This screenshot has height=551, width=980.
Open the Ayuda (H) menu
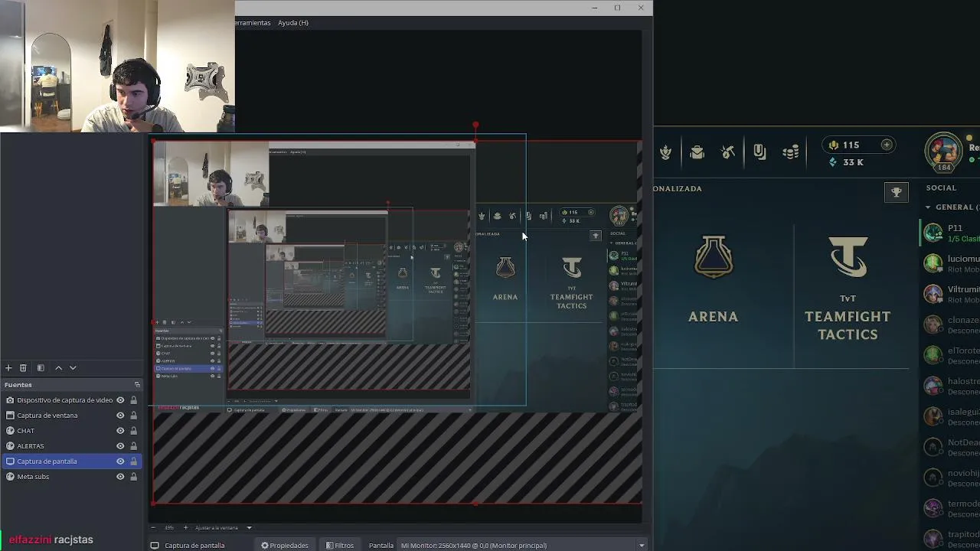(293, 23)
